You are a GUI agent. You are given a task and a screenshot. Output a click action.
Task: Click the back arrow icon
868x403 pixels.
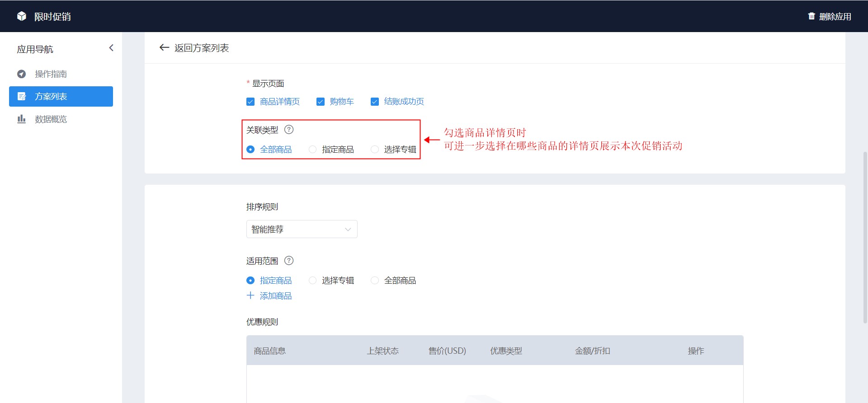(x=164, y=47)
